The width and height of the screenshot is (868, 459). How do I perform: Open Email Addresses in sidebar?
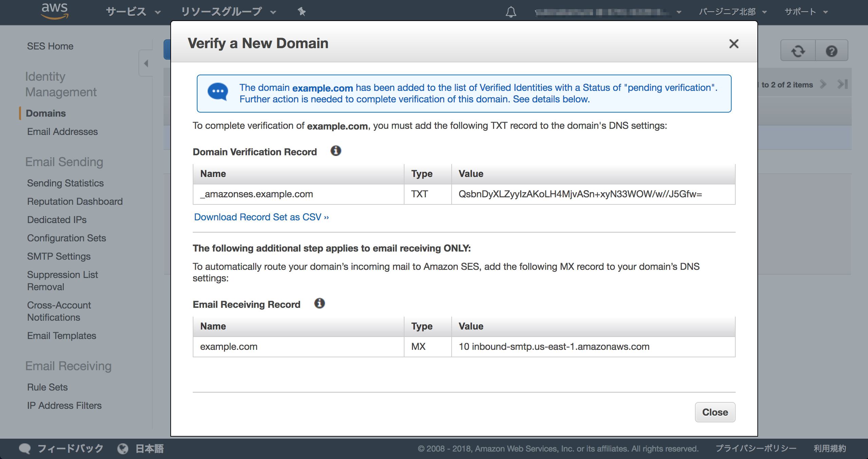(62, 132)
